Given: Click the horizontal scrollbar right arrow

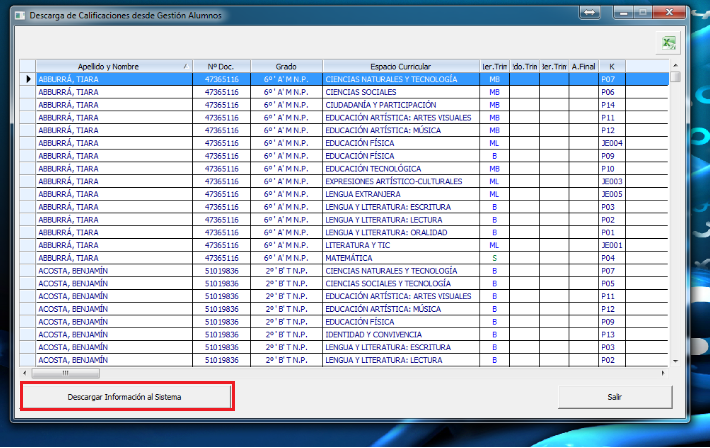Looking at the screenshot, I should point(663,373).
